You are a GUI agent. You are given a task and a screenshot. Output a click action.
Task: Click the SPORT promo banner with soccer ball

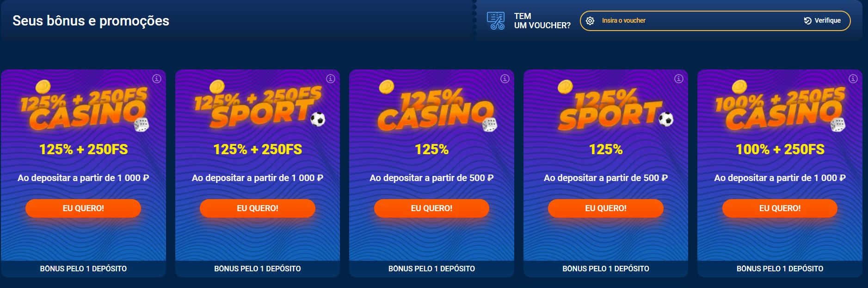pos(257,106)
